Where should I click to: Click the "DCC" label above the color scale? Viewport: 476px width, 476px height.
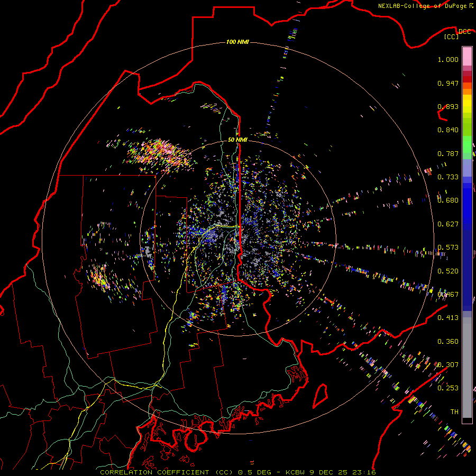[464, 32]
